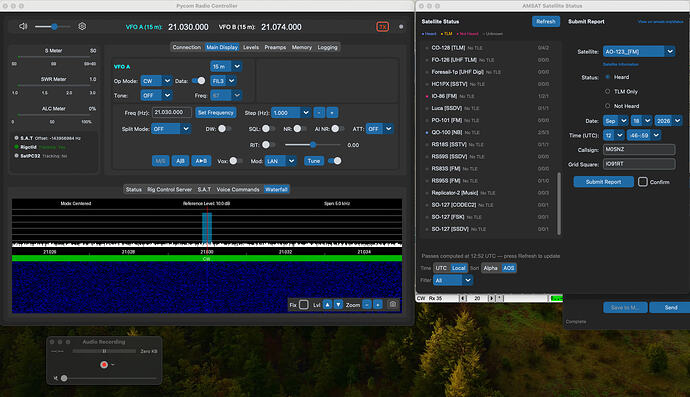This screenshot has width=690, height=397.
Task: Click the speaker volume icon in Radio Controller
Action: [x=23, y=26]
